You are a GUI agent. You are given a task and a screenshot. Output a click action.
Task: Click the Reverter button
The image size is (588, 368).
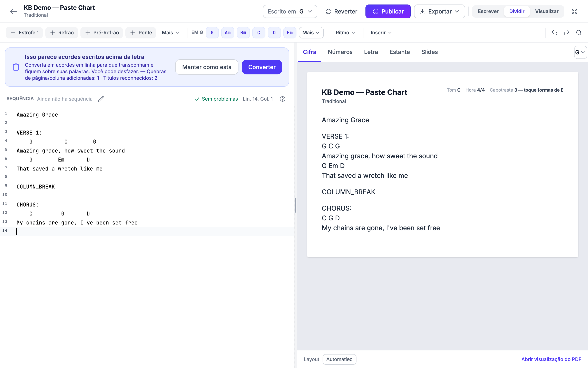click(341, 11)
